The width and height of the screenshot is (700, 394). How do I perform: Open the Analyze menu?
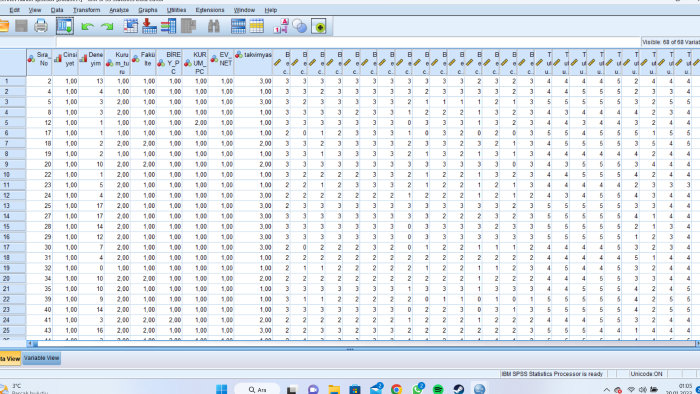[x=119, y=10]
